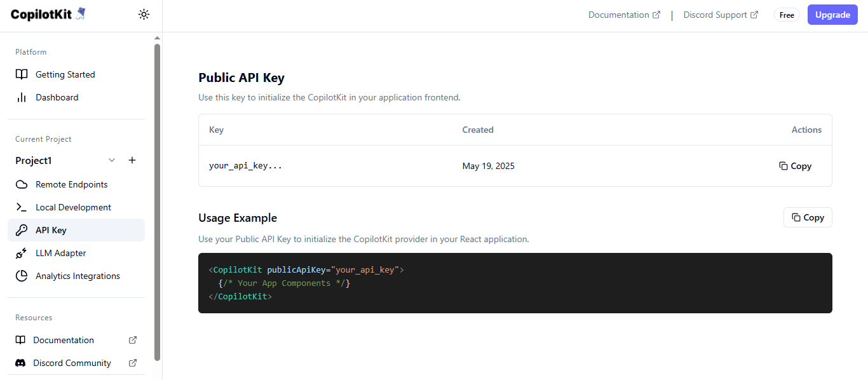Click the sidebar Documentation book icon

(20, 340)
